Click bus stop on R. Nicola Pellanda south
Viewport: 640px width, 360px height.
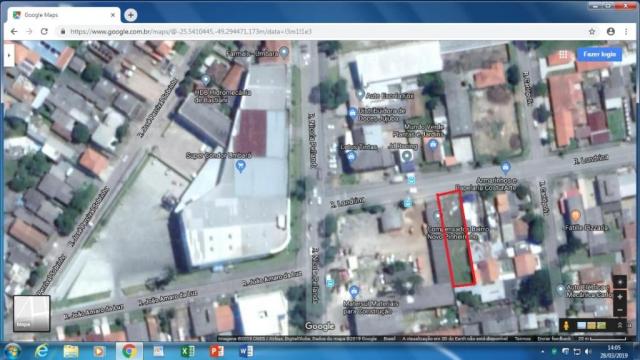click(330, 282)
